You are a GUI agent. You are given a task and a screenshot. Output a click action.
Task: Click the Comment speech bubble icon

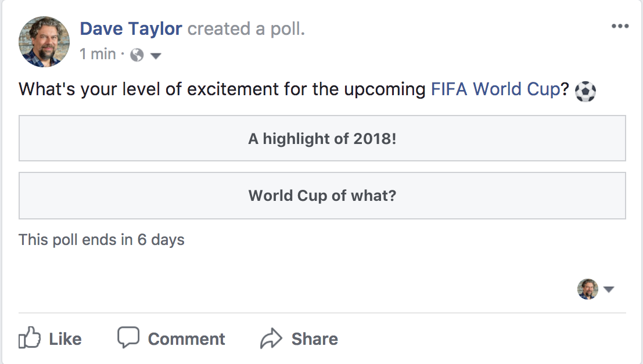pyautogui.click(x=128, y=338)
